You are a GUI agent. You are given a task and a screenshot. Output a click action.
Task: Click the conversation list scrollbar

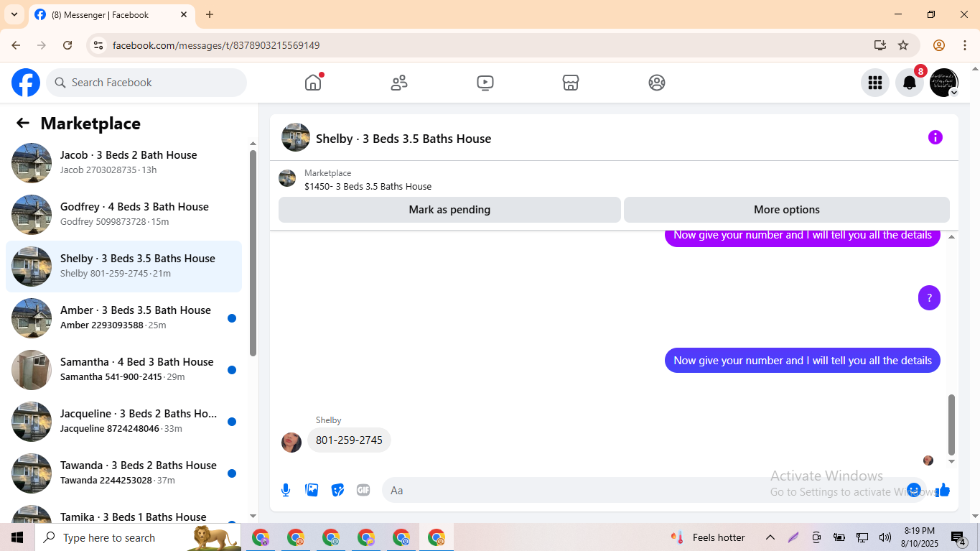(x=253, y=253)
